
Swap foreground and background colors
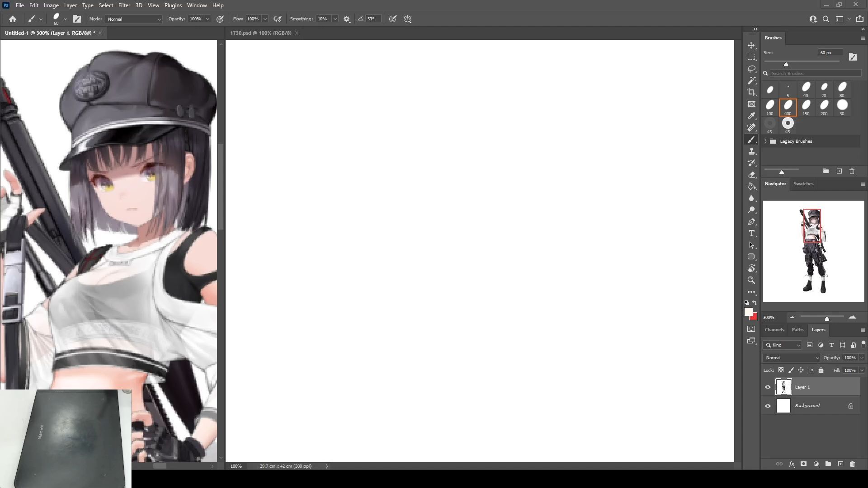[755, 303]
